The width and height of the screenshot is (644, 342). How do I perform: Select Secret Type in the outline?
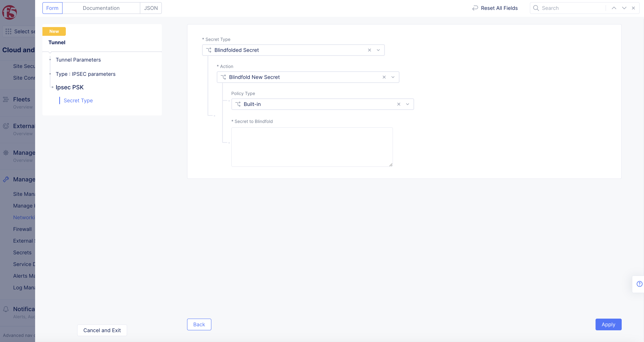pos(78,100)
